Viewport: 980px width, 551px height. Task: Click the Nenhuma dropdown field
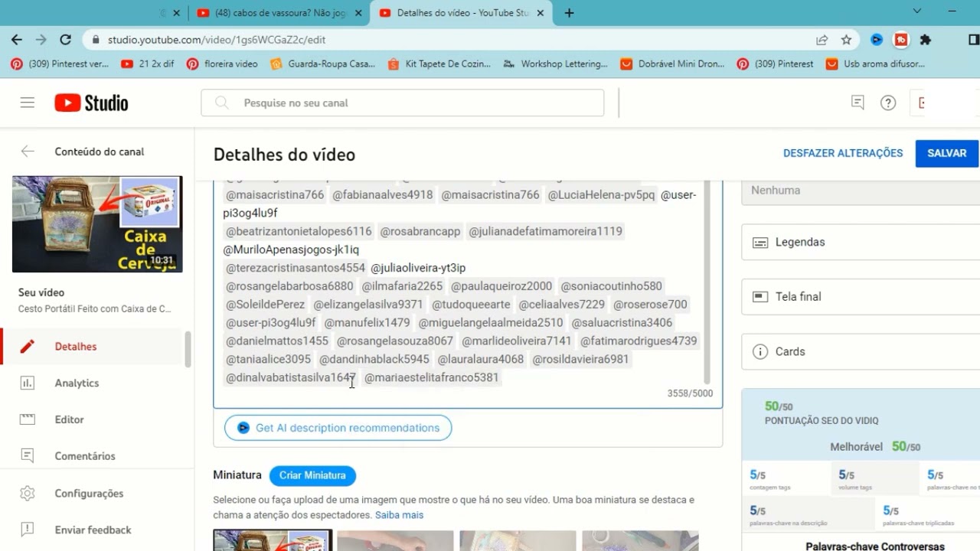861,191
